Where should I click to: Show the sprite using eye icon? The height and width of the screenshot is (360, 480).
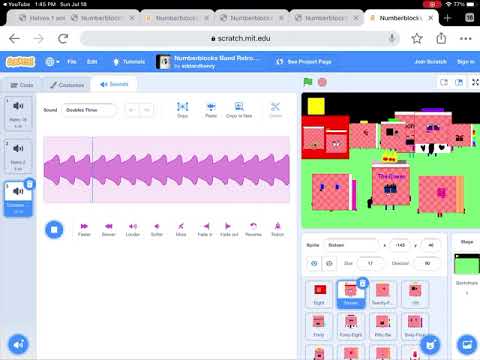tap(314, 263)
